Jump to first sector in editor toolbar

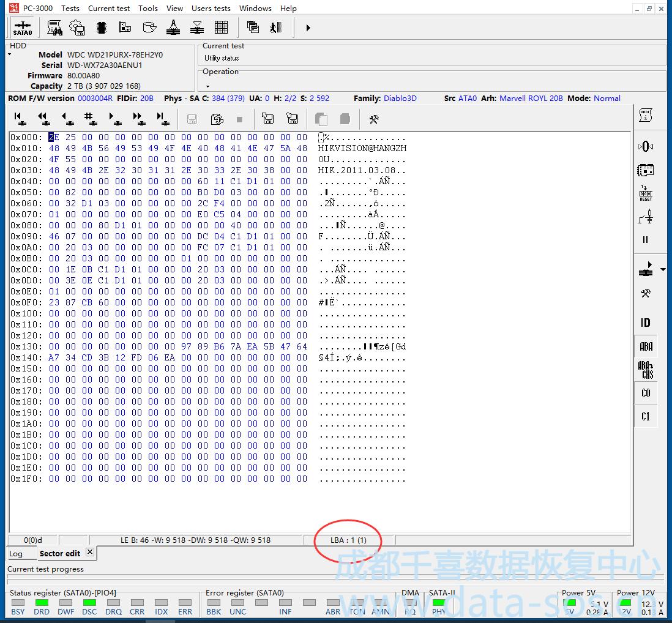coord(18,118)
